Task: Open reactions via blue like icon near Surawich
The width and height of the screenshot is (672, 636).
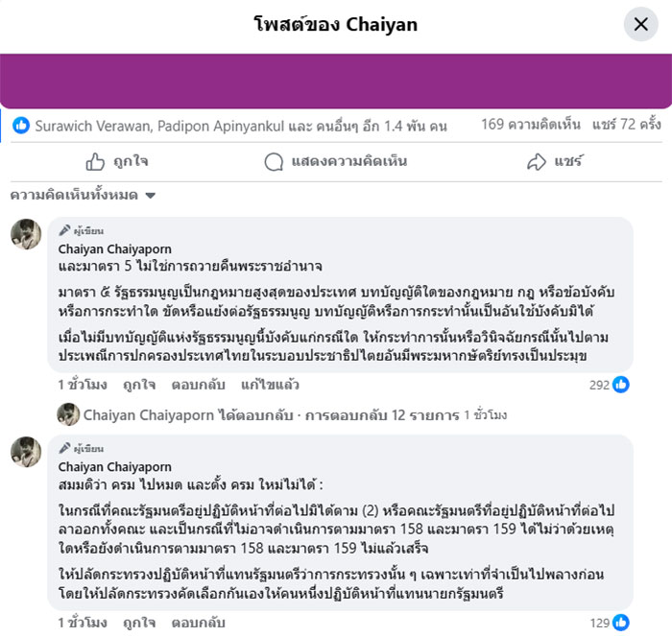Action: tap(21, 126)
